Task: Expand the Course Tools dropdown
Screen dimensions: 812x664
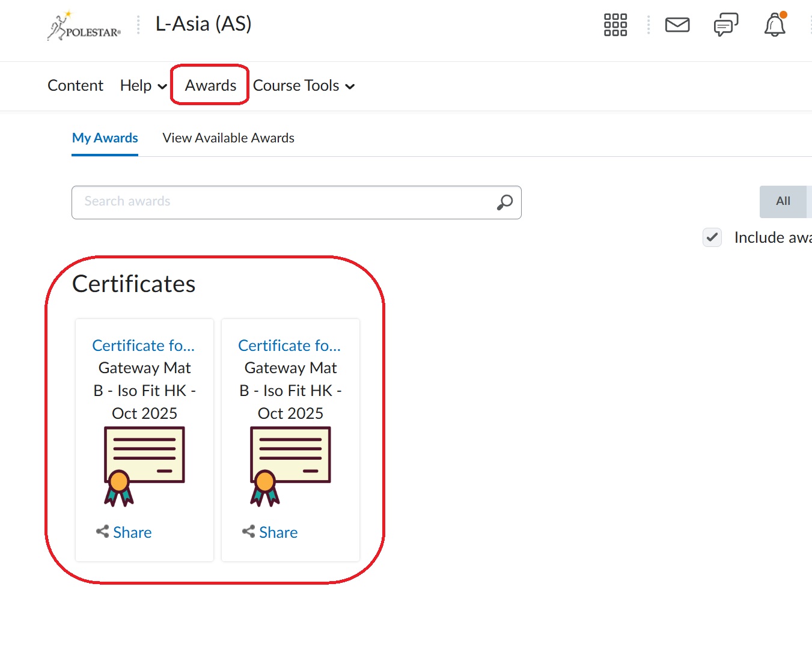Action: [x=304, y=86]
